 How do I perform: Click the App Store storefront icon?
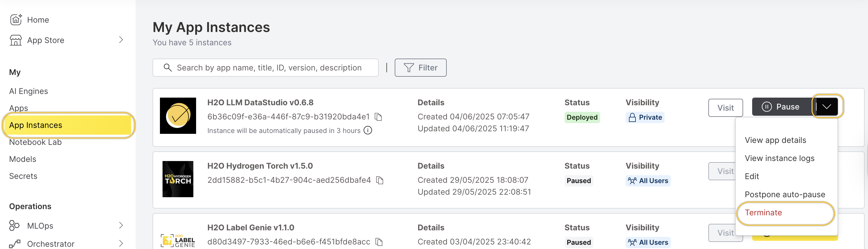16,40
